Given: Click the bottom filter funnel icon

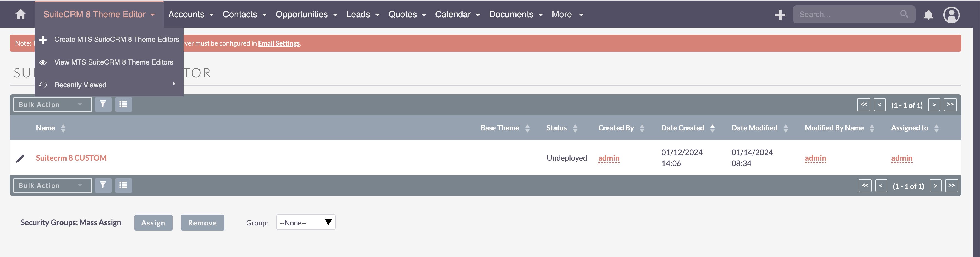Looking at the screenshot, I should 103,185.
